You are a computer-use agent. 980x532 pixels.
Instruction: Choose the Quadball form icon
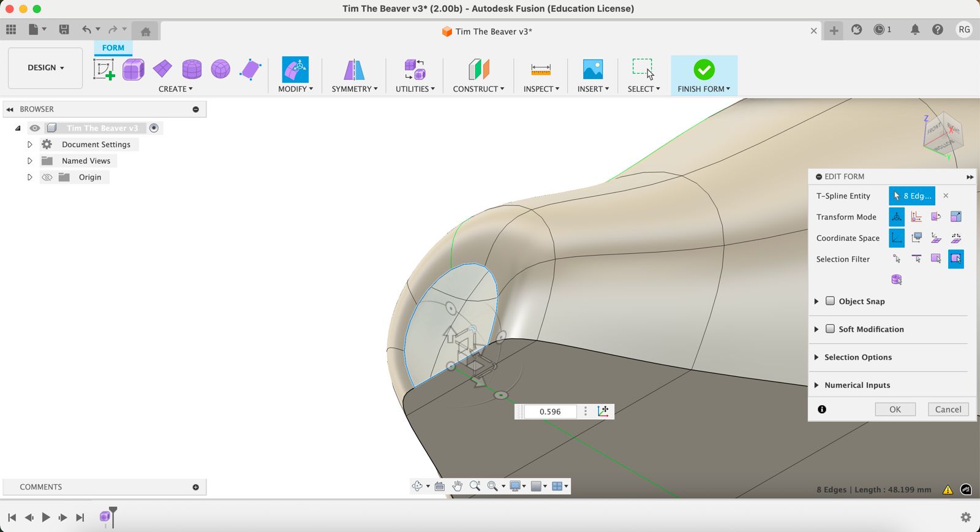[221, 69]
